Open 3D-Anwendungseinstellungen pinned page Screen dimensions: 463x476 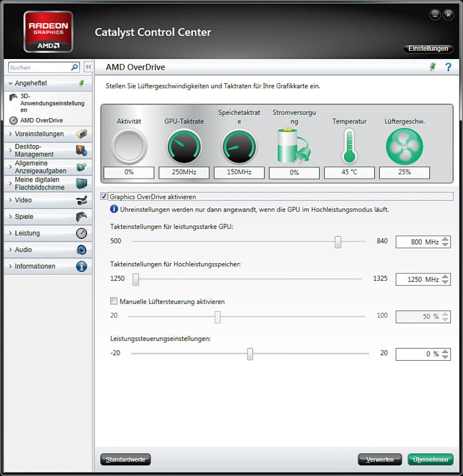(x=48, y=103)
